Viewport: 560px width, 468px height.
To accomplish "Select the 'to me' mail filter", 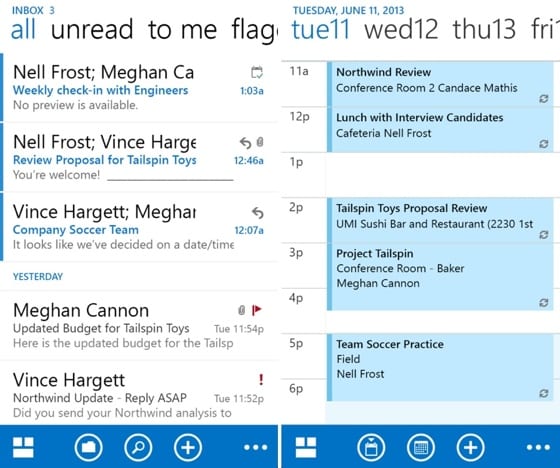I will coord(182,29).
